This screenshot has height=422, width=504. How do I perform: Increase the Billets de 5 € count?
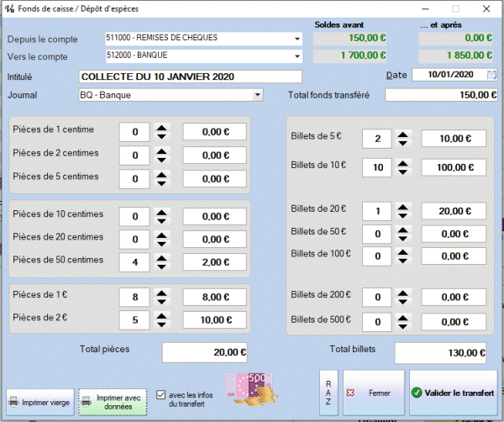[x=403, y=133]
